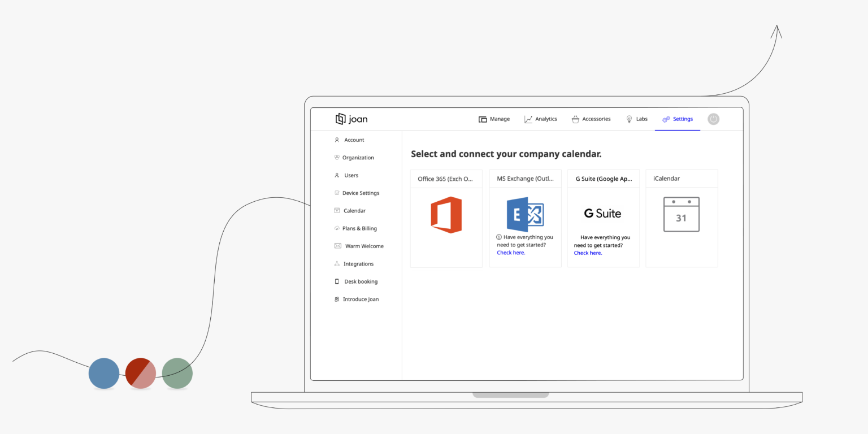Follow Check here link under G Suite
The height and width of the screenshot is (434, 868).
588,253
